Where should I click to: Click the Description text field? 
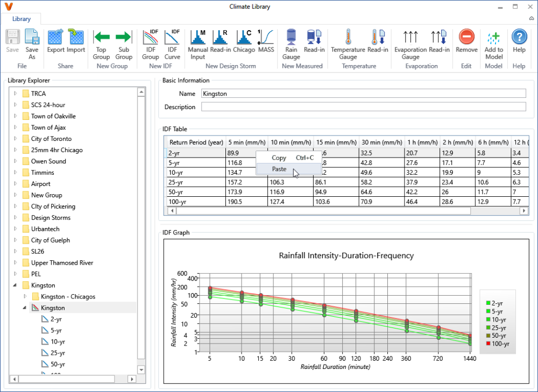tap(363, 107)
